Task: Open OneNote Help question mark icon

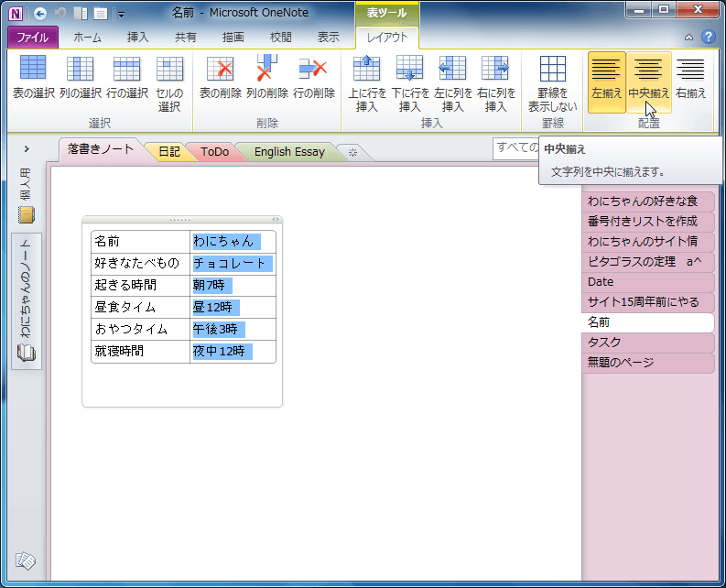Action: [709, 37]
